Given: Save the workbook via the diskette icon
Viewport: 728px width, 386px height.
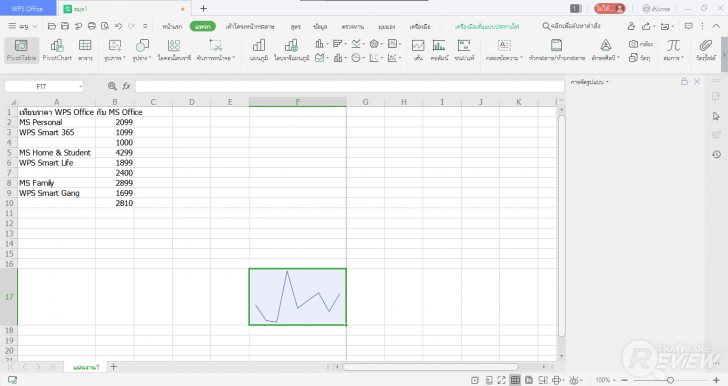Looking at the screenshot, I should pyautogui.click(x=65, y=26).
